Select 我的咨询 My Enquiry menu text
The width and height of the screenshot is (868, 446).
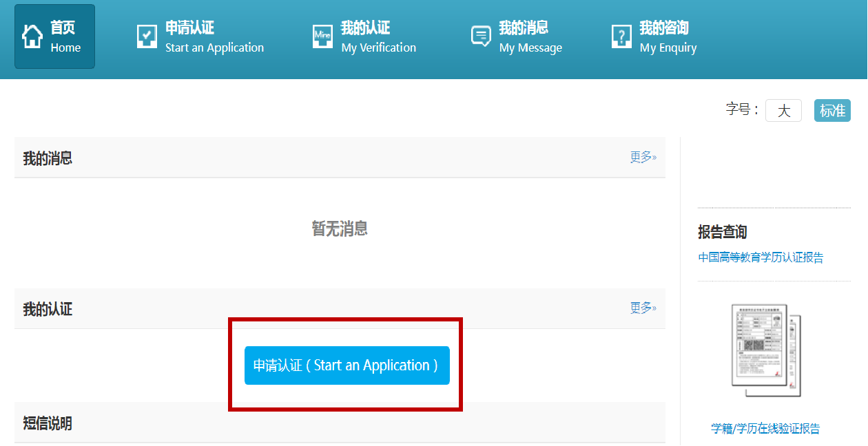(x=668, y=37)
